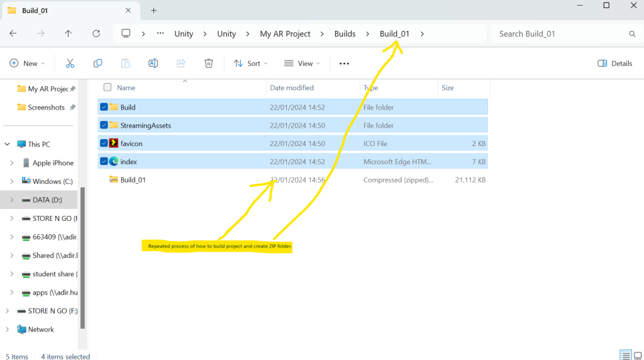The width and height of the screenshot is (644, 360).
Task: Toggle the Details pane button
Action: coord(614,64)
